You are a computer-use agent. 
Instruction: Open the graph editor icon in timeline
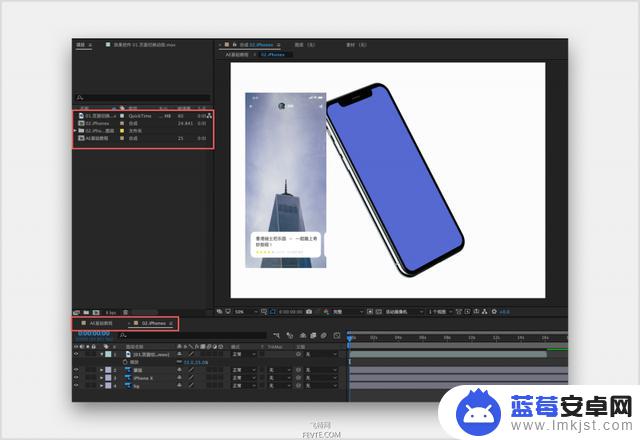pos(337,336)
